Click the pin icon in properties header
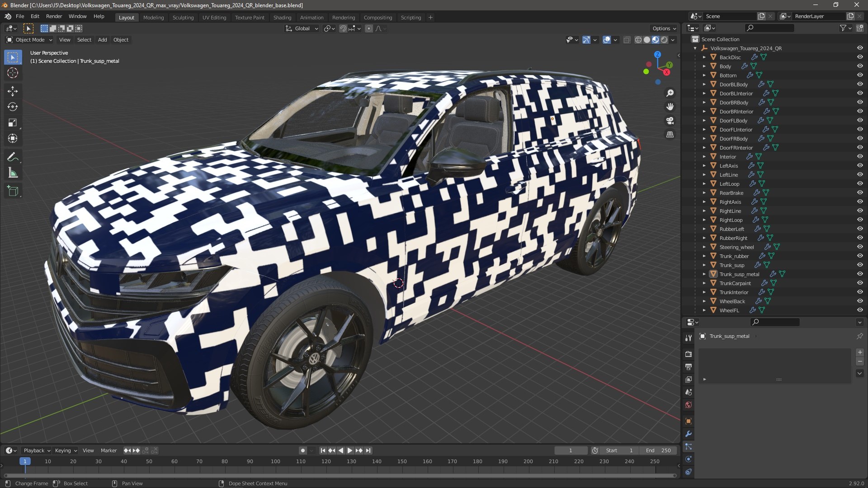The image size is (868, 488). coord(860,336)
